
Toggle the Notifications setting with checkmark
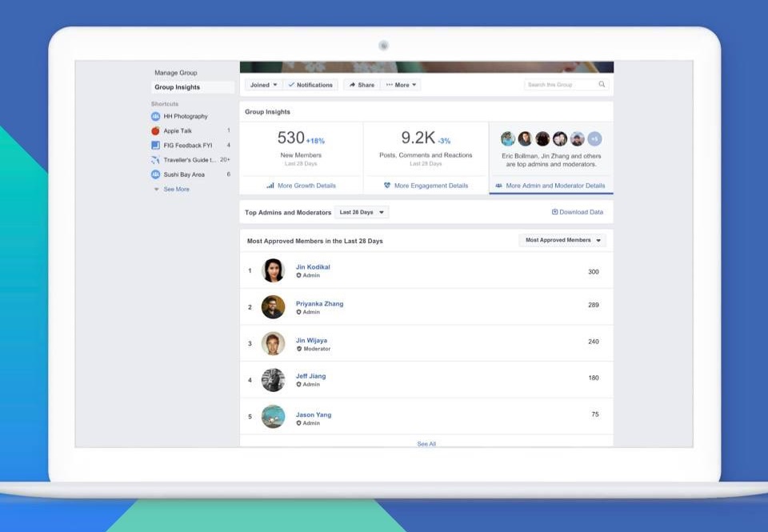pos(310,84)
